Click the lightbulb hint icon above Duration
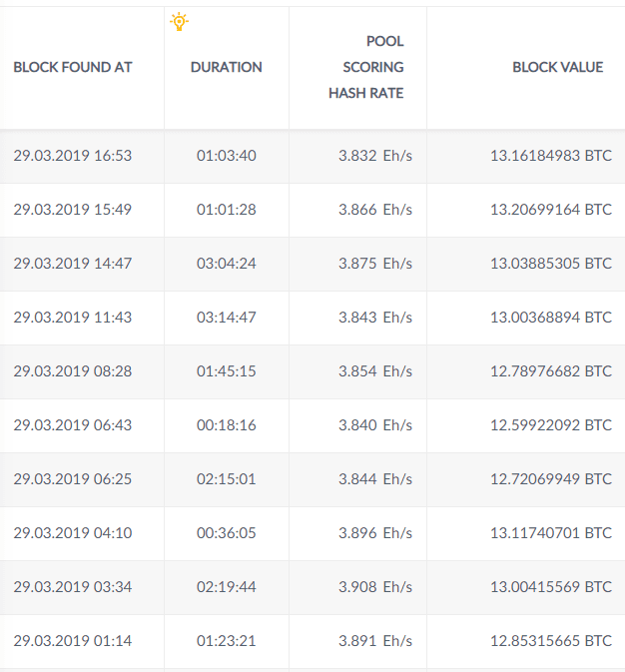 coord(179,22)
